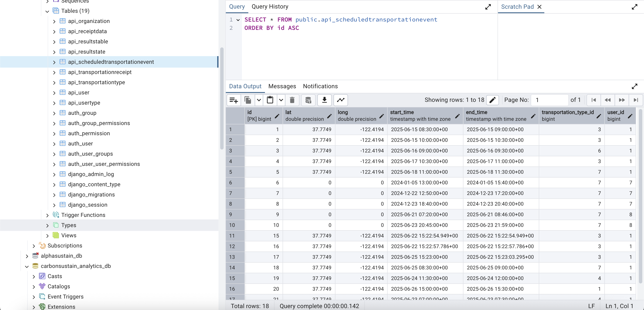Open the Graph Visualiser icon
The height and width of the screenshot is (310, 644).
point(341,100)
